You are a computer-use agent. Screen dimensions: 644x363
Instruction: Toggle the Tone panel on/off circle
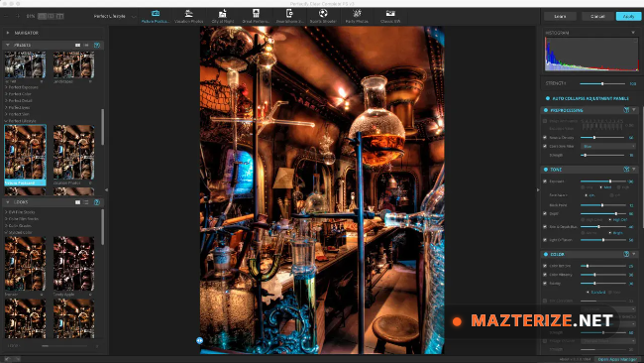[546, 170]
